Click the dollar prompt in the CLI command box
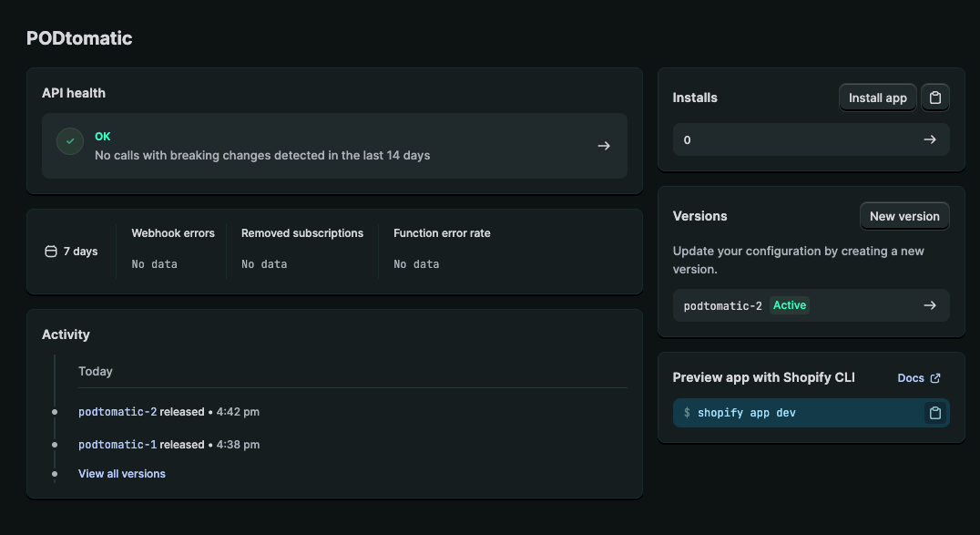 click(686, 413)
